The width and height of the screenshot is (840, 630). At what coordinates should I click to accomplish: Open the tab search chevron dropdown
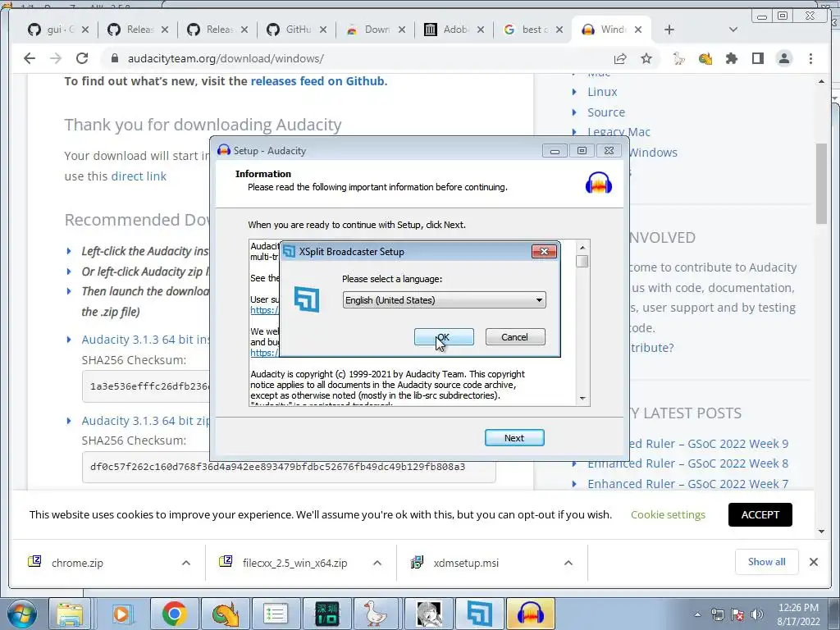coord(733,30)
